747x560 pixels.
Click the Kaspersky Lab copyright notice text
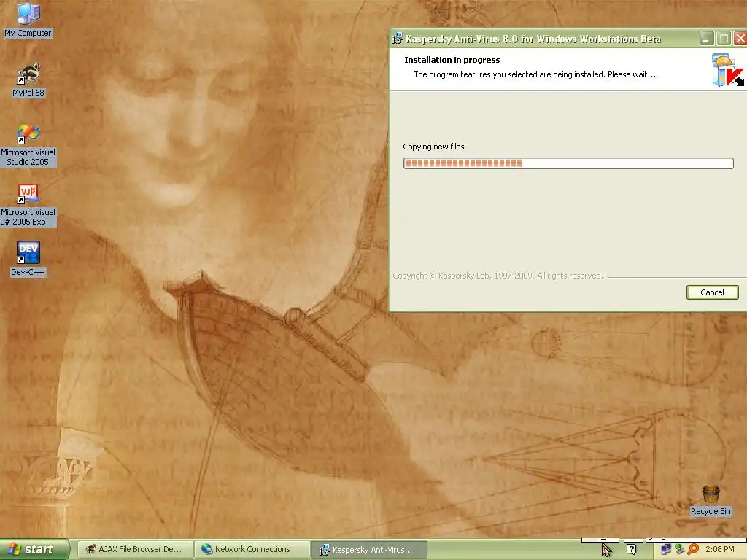tap(498, 276)
